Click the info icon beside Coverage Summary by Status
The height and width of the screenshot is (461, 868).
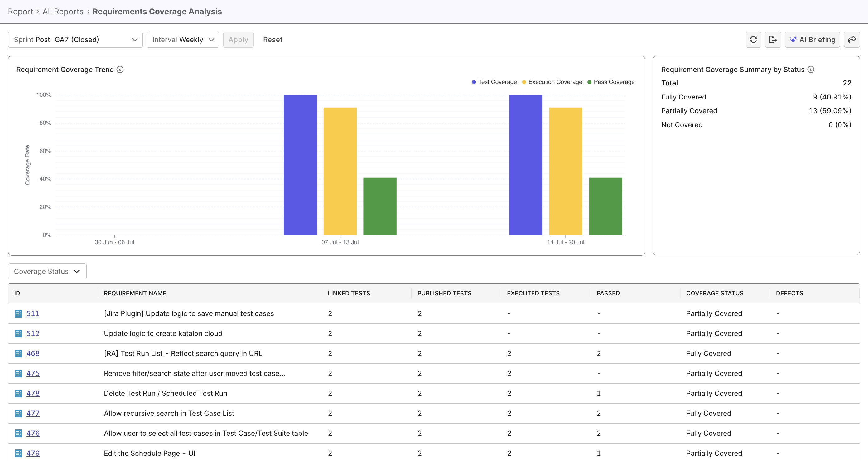[x=811, y=70]
